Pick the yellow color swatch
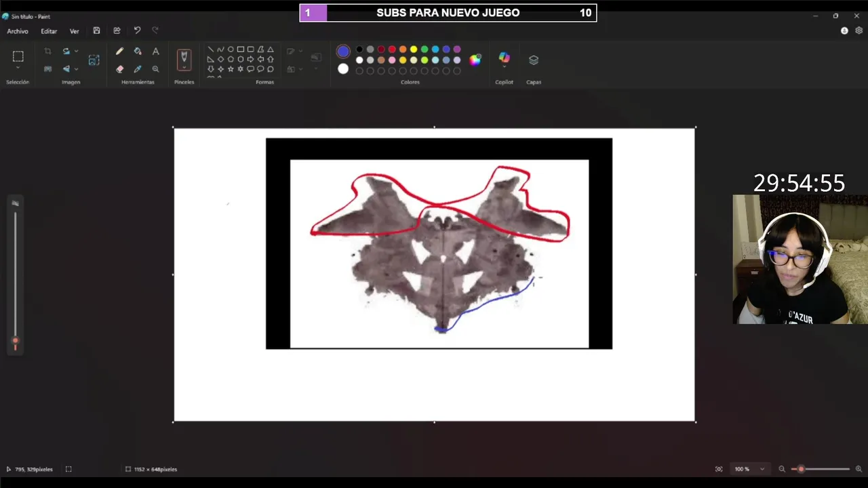This screenshot has width=868, height=488. [414, 49]
